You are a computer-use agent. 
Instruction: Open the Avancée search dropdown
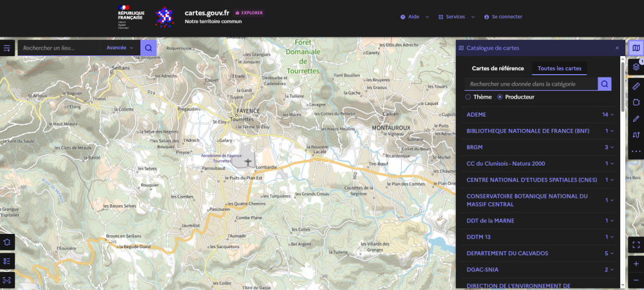(x=120, y=48)
